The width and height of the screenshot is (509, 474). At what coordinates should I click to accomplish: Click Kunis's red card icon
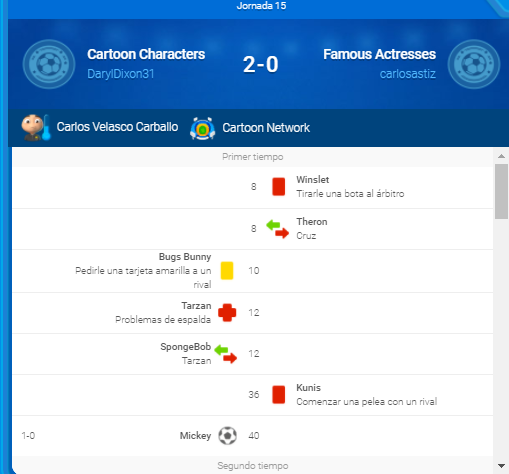coord(279,395)
